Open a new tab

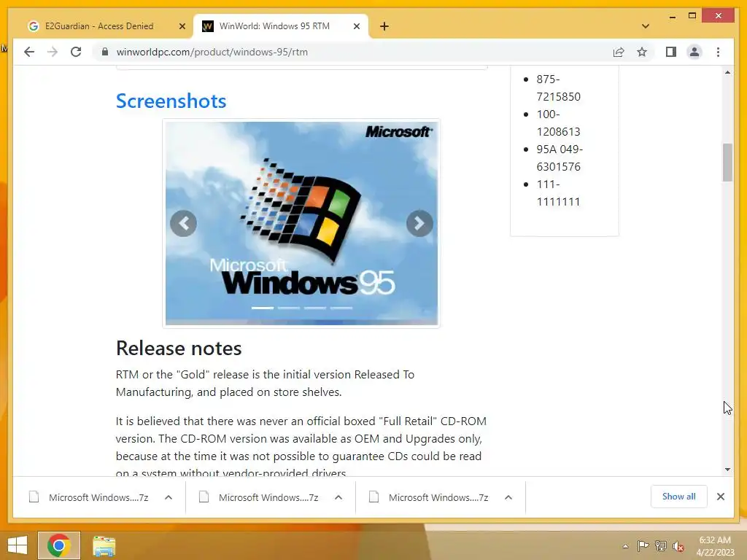[384, 26]
